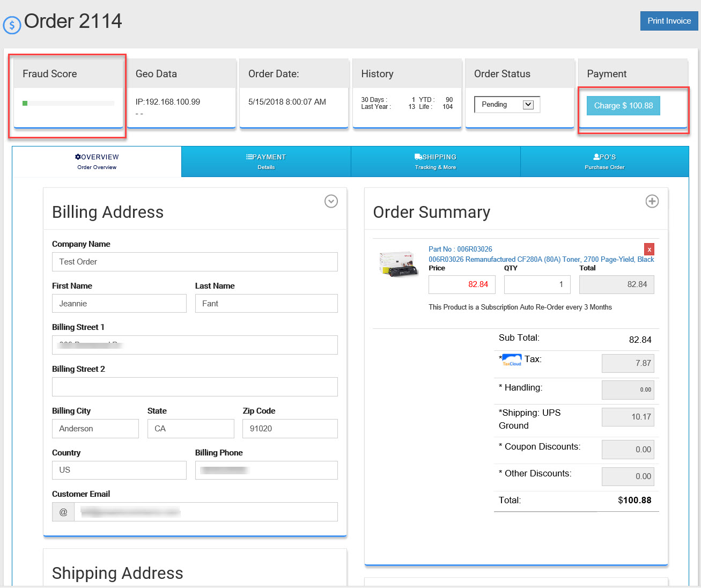Click the dollar sign order icon
701x588 pixels.
[12, 25]
